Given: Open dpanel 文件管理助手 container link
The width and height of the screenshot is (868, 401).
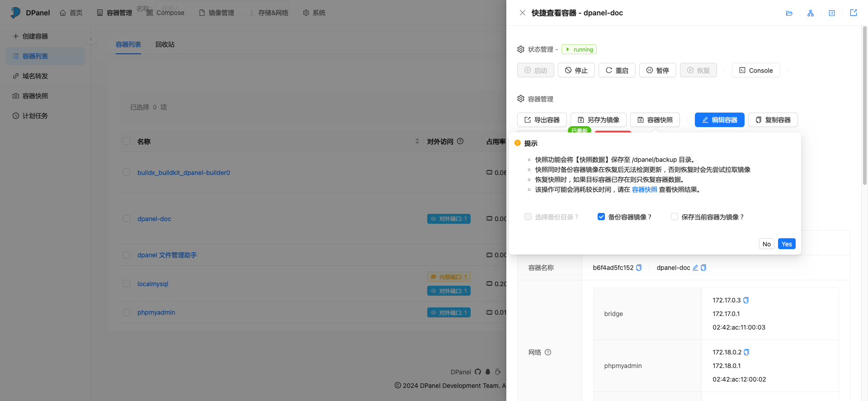Looking at the screenshot, I should click(x=167, y=255).
